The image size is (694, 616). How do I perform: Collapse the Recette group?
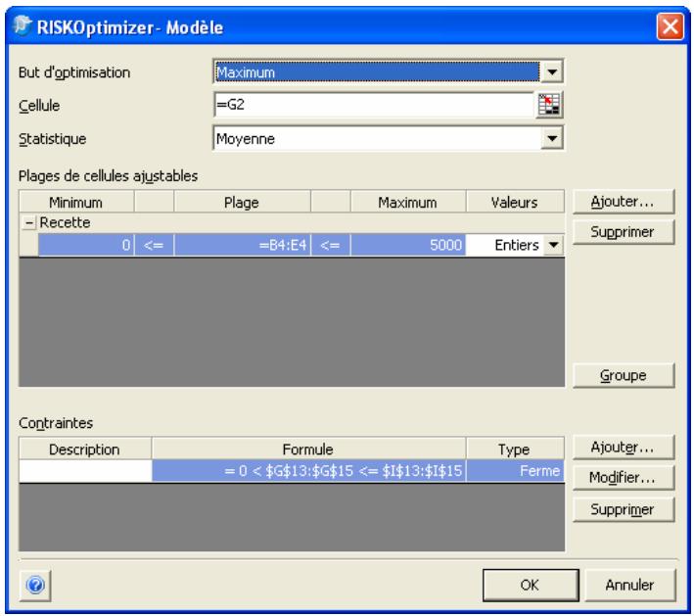(28, 222)
